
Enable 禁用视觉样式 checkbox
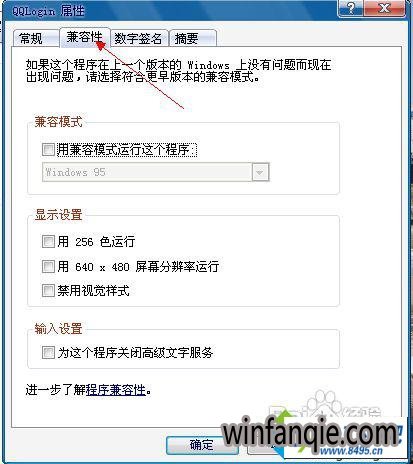48,290
